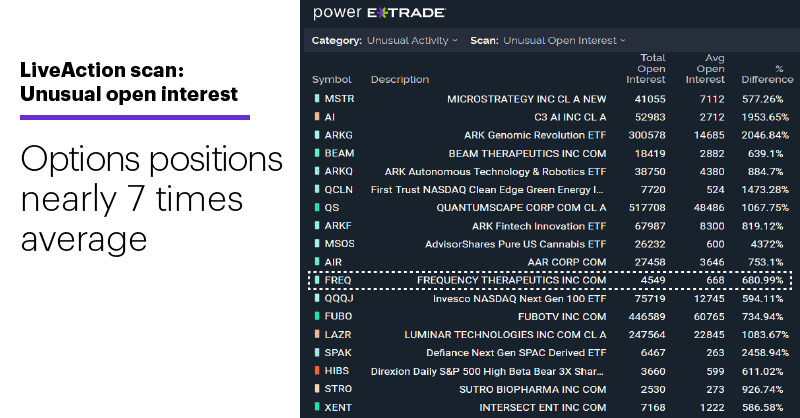Sort by % Difference column header
The height and width of the screenshot is (418, 800).
click(767, 74)
